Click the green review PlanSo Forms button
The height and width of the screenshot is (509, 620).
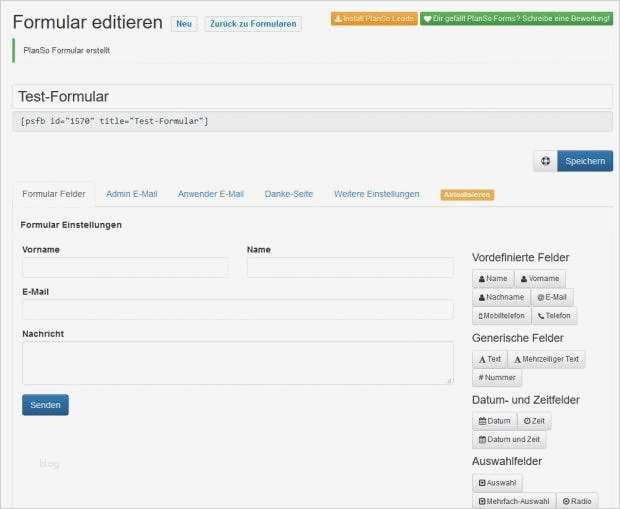pyautogui.click(x=516, y=19)
